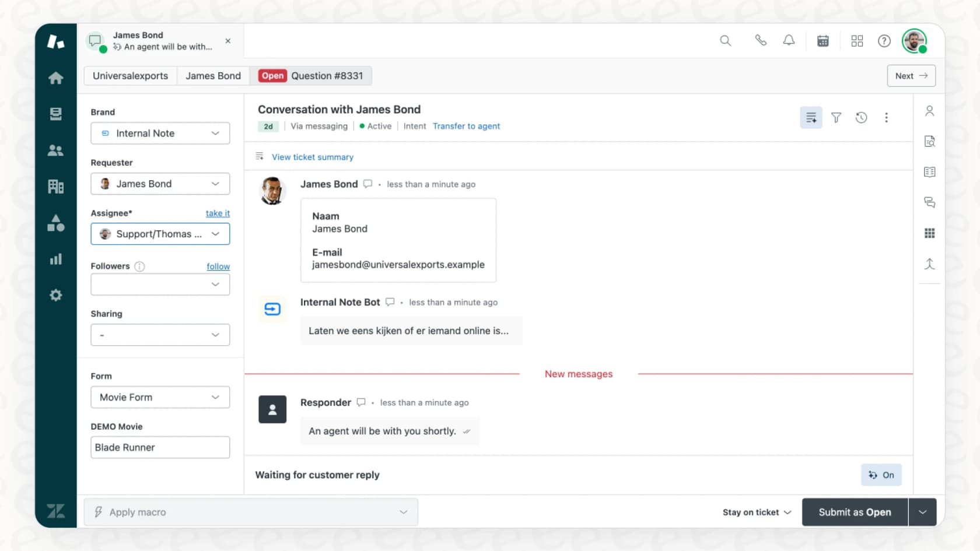The width and height of the screenshot is (980, 551).
Task: Expand the Brand Internal Note dropdown
Action: 160,133
